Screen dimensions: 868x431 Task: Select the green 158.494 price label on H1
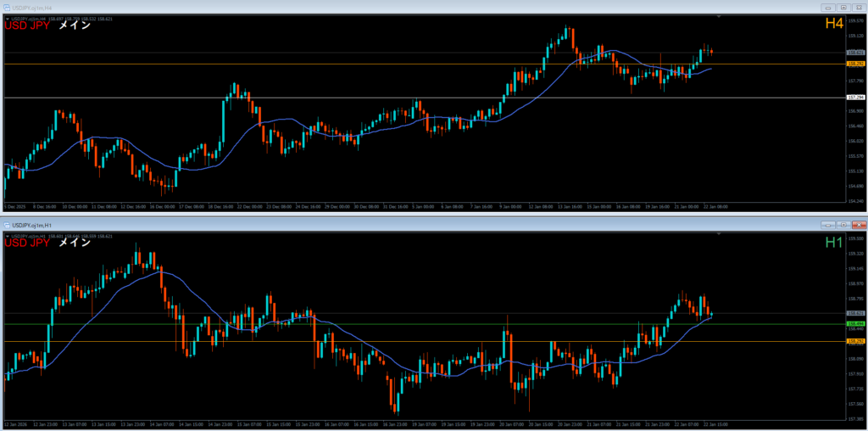pos(854,323)
